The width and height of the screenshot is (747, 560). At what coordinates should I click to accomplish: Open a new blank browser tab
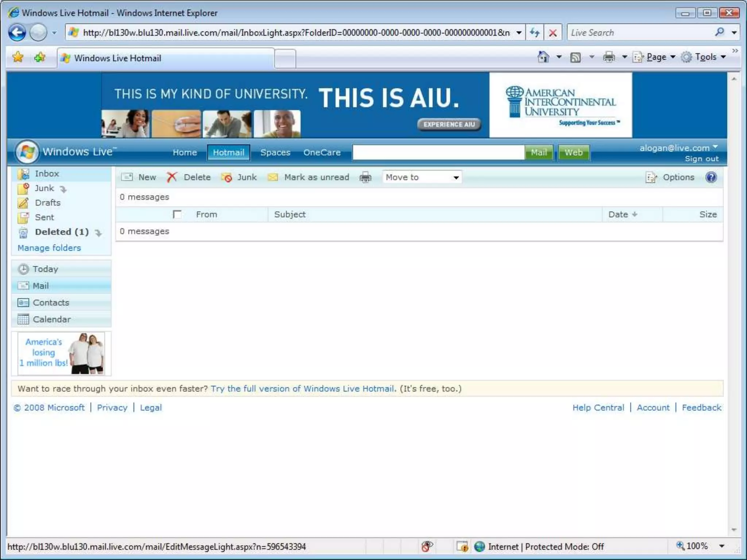coord(285,58)
